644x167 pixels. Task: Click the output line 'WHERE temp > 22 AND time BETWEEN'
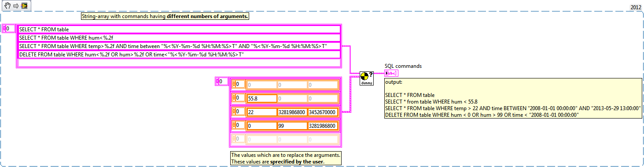(x=513, y=108)
